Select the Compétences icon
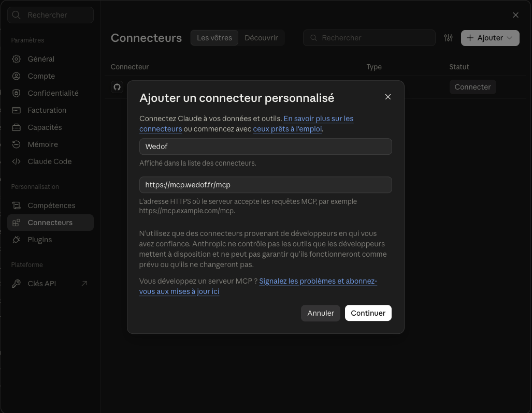The image size is (532, 413). point(16,205)
